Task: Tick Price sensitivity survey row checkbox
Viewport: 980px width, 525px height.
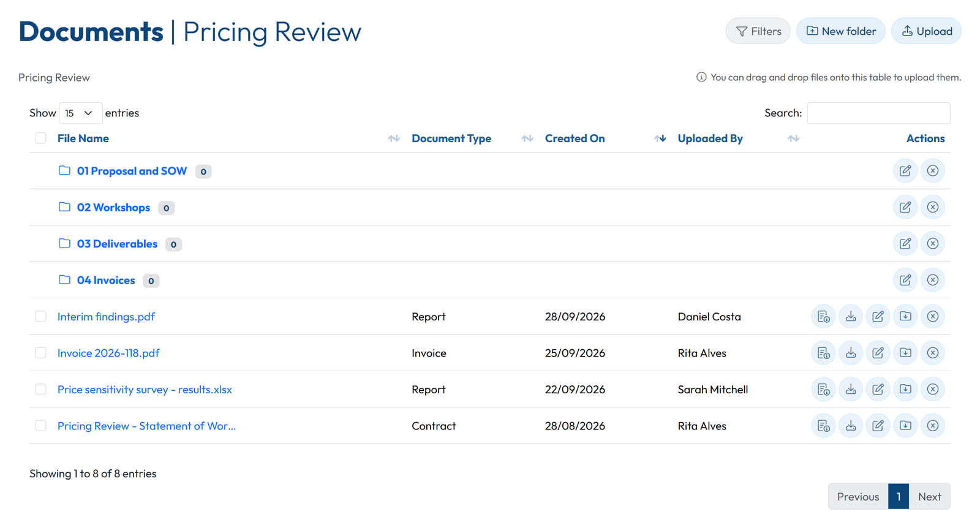Action: point(40,390)
